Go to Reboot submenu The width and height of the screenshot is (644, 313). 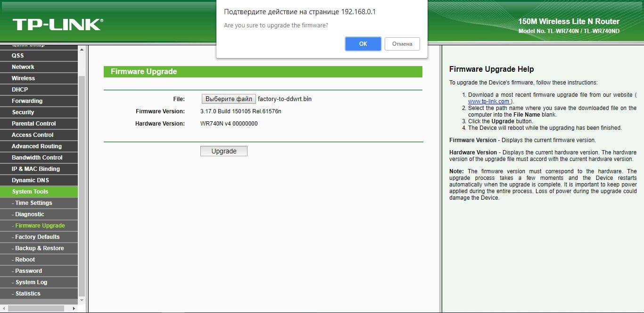pos(39,260)
